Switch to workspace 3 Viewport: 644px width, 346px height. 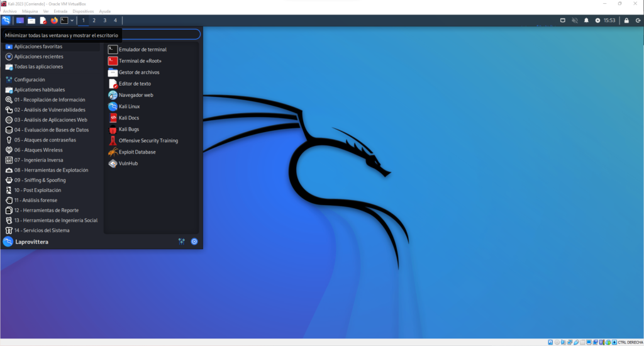click(x=105, y=20)
